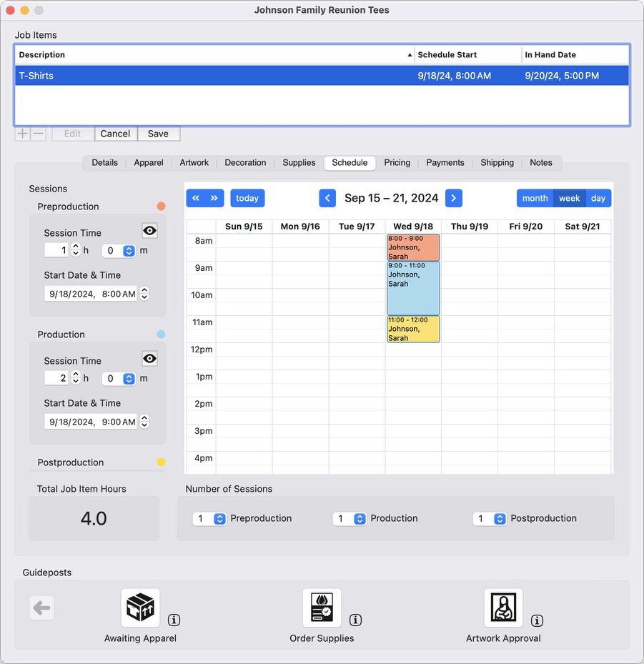Open Preproduction session minutes dropdown
The width and height of the screenshot is (644, 664).
pos(129,251)
